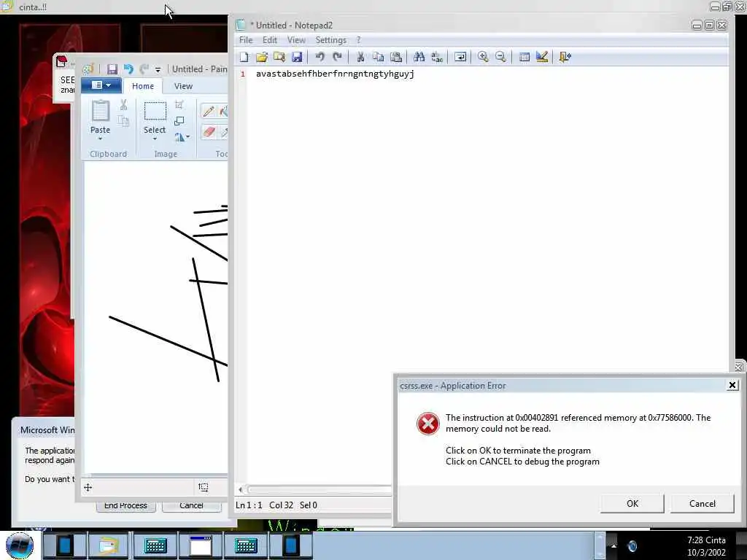Click Paste clipboard icon in Notepad2 toolbar
This screenshot has height=560, width=747.
coord(396,57)
